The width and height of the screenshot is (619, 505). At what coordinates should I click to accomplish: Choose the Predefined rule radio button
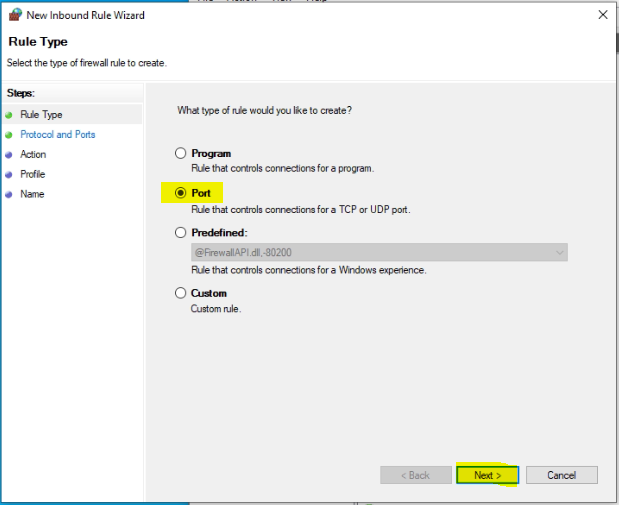tap(180, 233)
